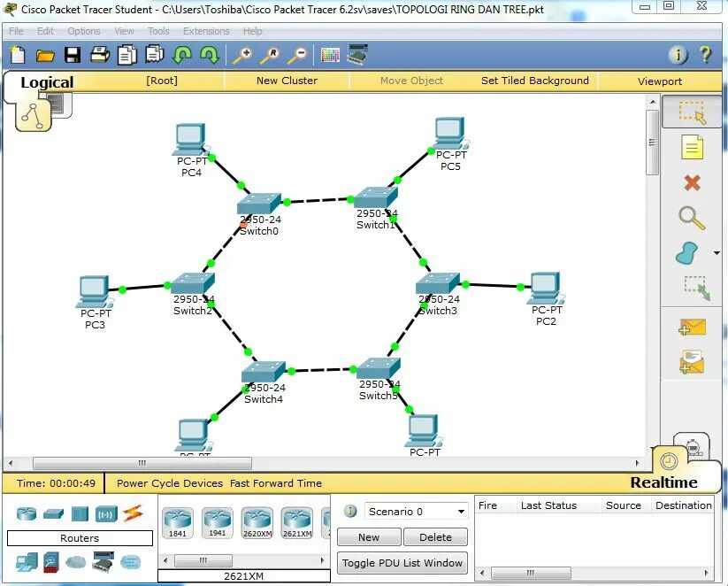
Task: Click the network information i icon
Action: click(678, 55)
